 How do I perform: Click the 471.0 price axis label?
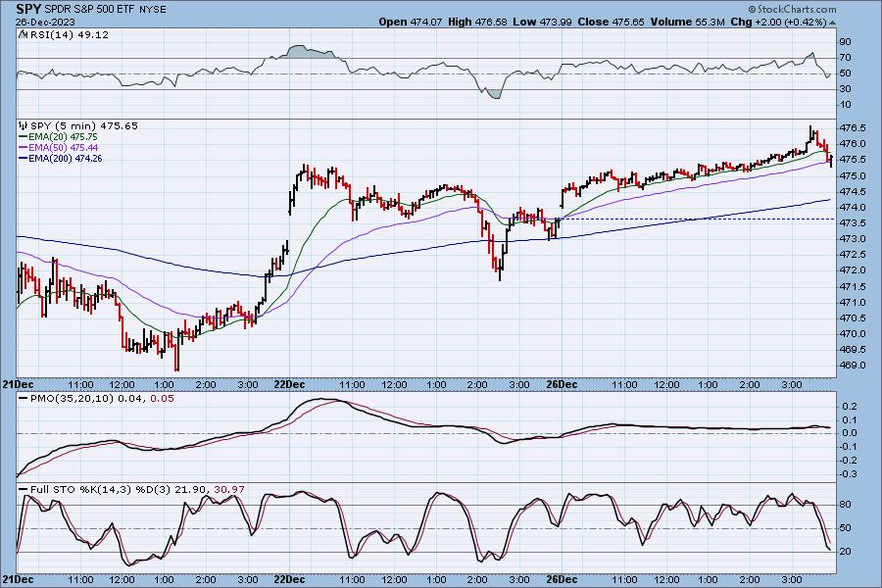853,302
